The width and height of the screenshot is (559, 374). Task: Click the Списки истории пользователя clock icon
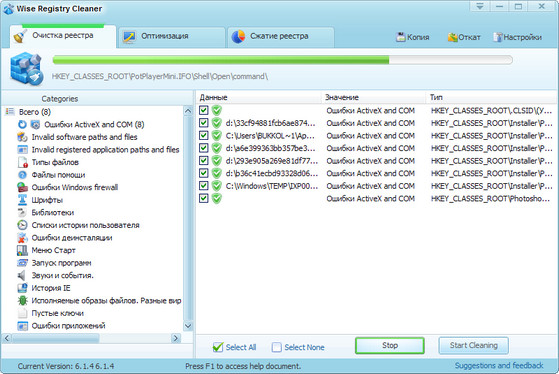click(x=22, y=225)
